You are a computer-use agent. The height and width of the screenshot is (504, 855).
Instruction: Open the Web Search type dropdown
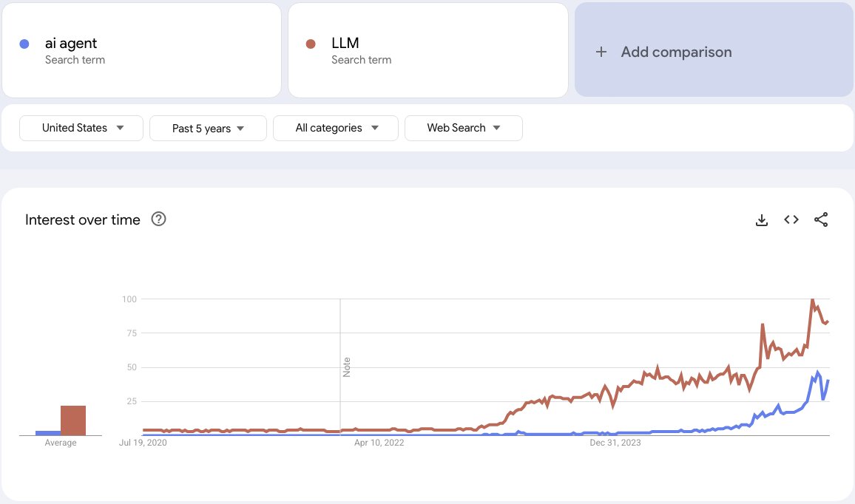pos(464,128)
